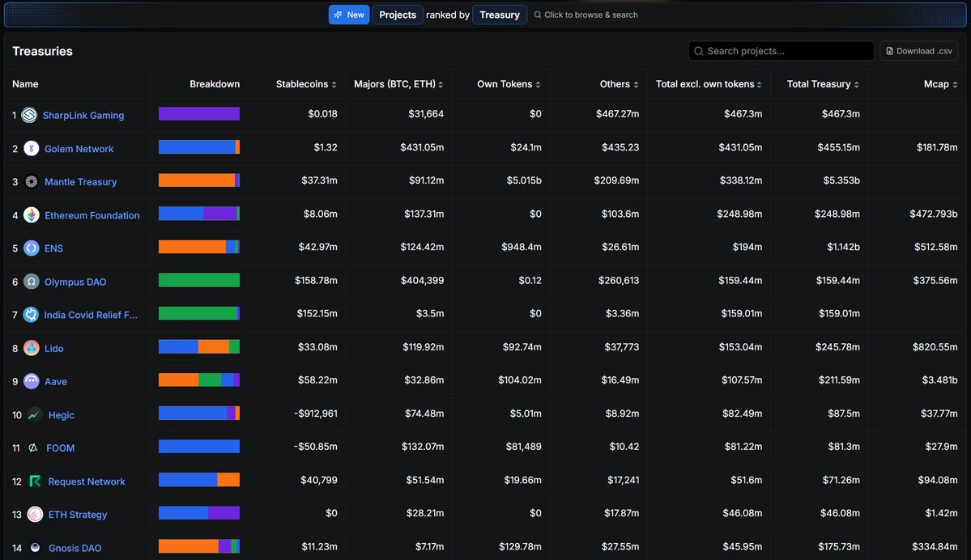Sort by Stablecoins column
Screen dimensions: 971x560
tap(306, 84)
